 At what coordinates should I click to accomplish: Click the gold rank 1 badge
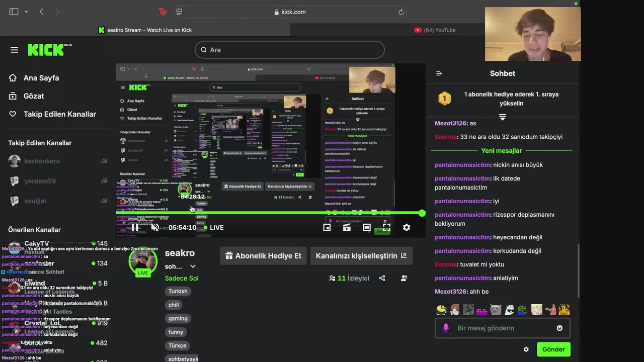(x=444, y=99)
